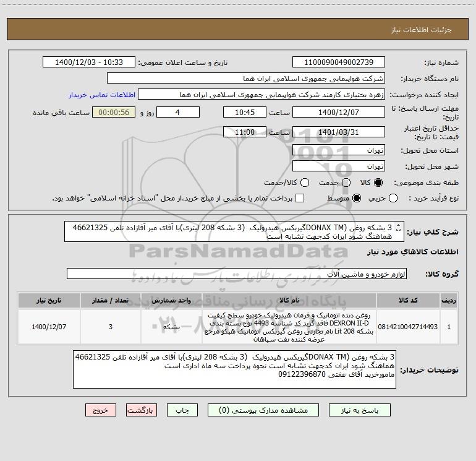
Task: Click the unit cell بشکه
Action: tap(171, 327)
